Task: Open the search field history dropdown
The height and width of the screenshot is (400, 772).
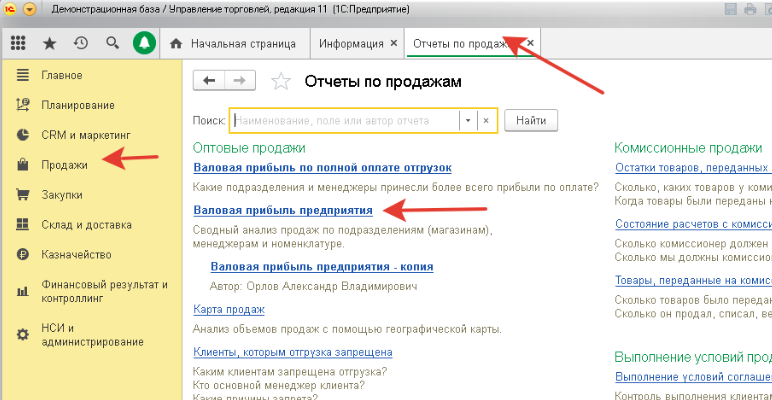Action: tap(466, 120)
